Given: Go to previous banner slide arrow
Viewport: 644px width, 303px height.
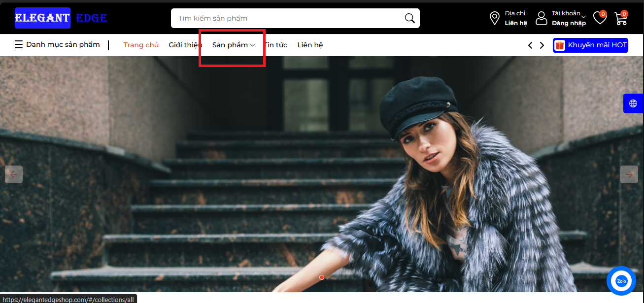Looking at the screenshot, I should 14,174.
